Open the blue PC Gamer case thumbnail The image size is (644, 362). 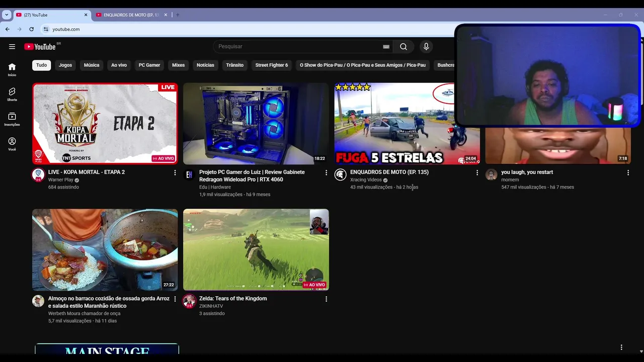256,124
